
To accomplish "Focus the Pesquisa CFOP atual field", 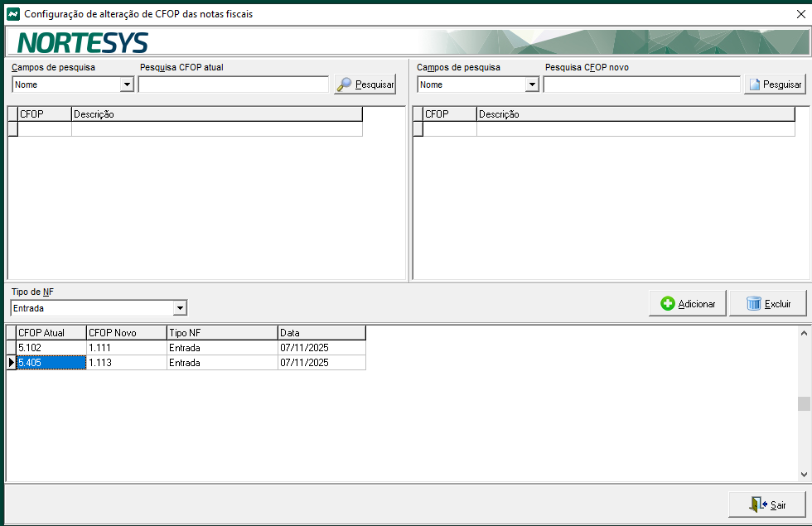I will click(x=234, y=84).
